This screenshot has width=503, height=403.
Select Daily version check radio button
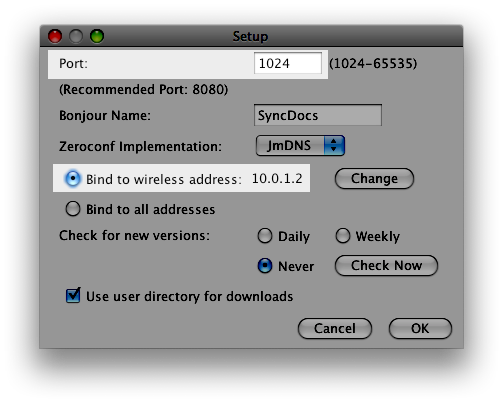(265, 236)
